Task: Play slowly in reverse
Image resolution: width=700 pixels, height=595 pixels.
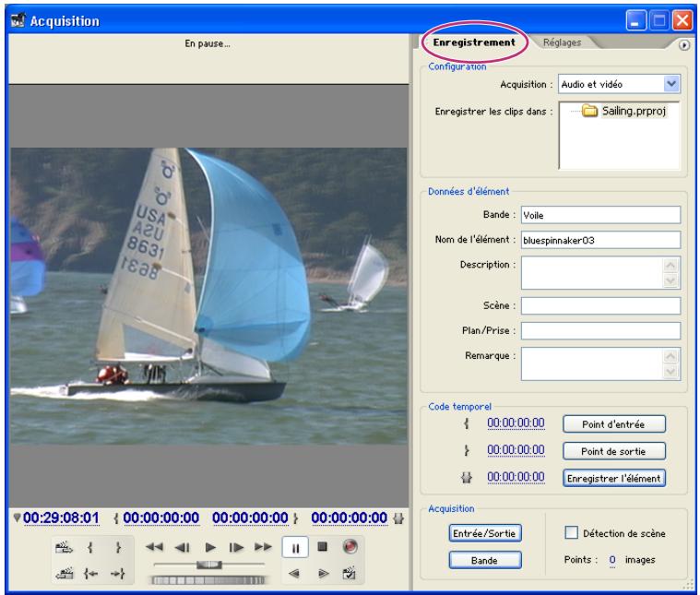Action: (x=294, y=574)
